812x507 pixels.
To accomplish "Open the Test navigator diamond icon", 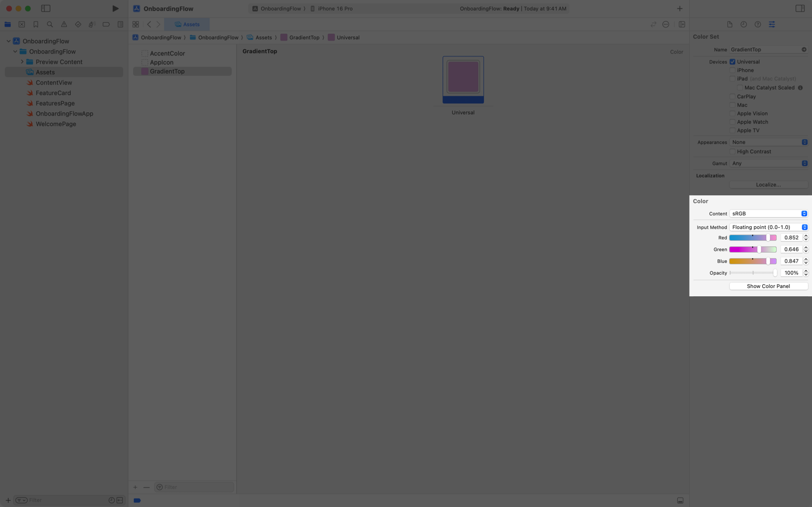I will [x=78, y=24].
